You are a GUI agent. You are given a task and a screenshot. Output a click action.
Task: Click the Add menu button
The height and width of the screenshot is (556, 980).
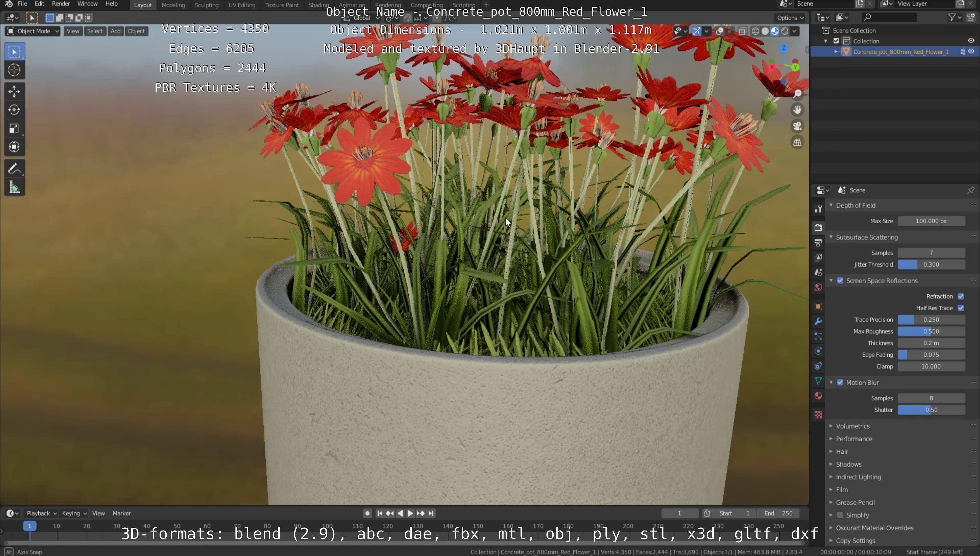click(x=116, y=31)
